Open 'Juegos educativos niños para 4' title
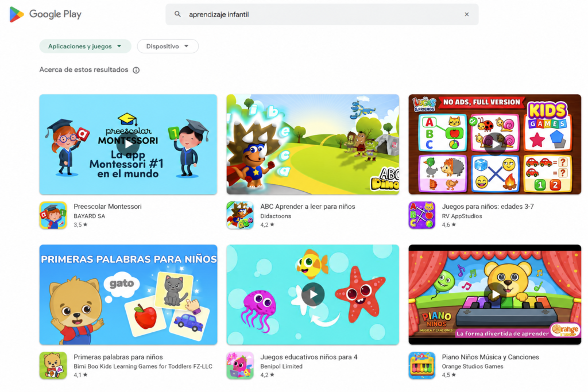This screenshot has width=588, height=392. pos(308,357)
